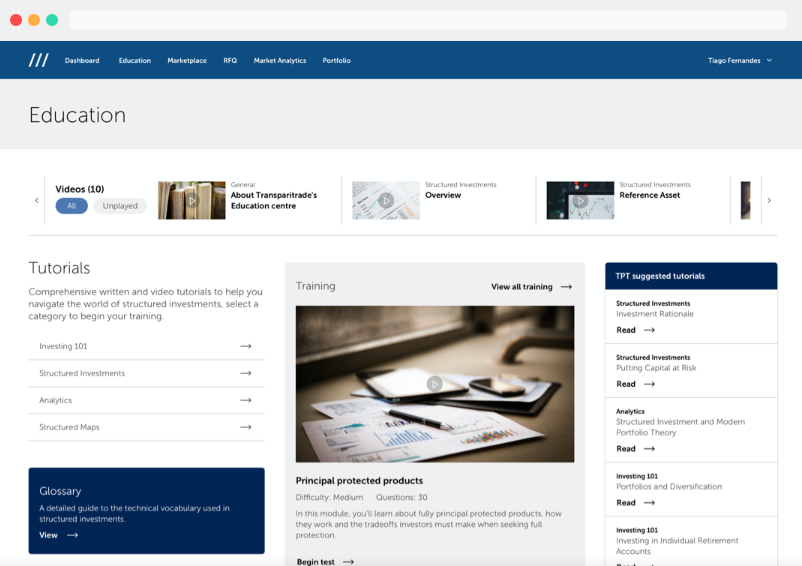The height and width of the screenshot is (566, 802).
Task: Open the Investing 101 tutorial category
Action: point(146,346)
